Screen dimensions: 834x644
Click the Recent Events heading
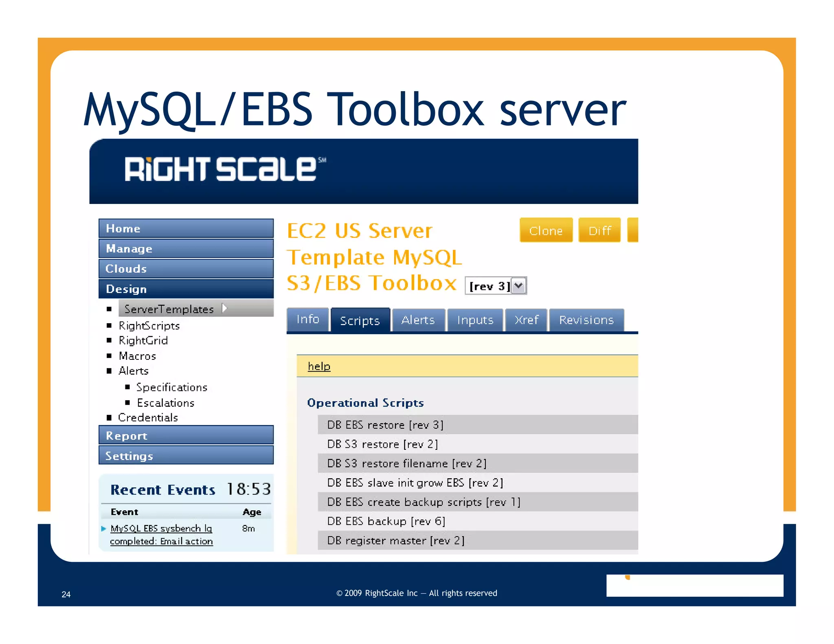[163, 490]
